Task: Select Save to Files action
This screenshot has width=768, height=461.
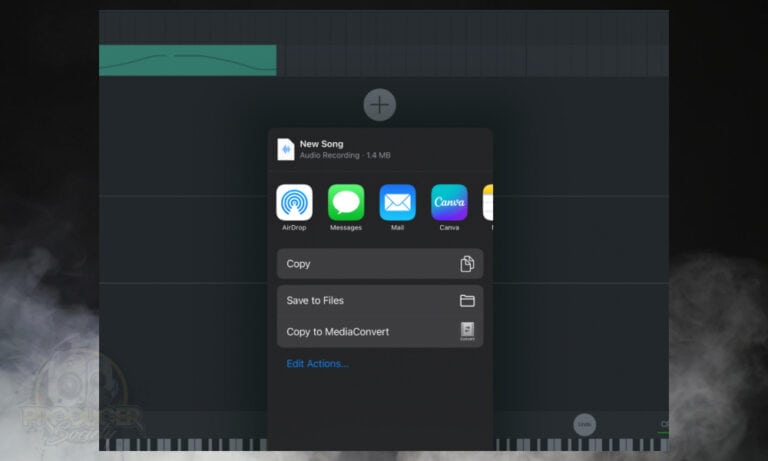Action: (380, 301)
